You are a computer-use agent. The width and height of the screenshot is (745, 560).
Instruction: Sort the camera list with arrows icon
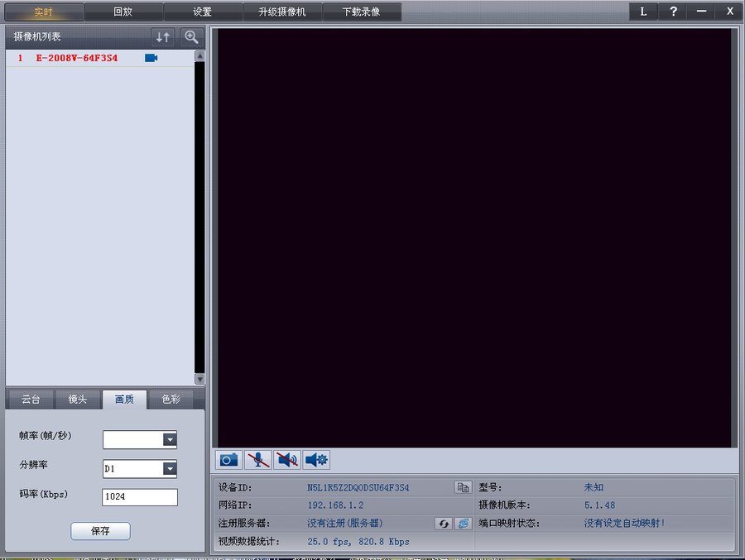[162, 37]
